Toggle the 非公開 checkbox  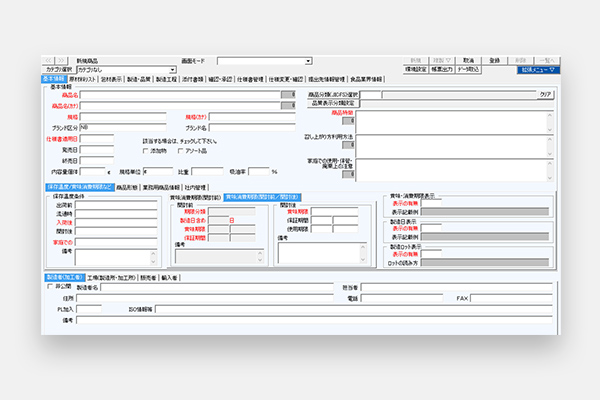pos(50,286)
